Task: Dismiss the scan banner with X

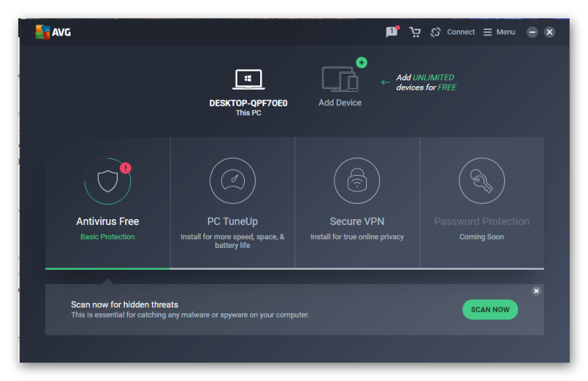Action: 537,291
